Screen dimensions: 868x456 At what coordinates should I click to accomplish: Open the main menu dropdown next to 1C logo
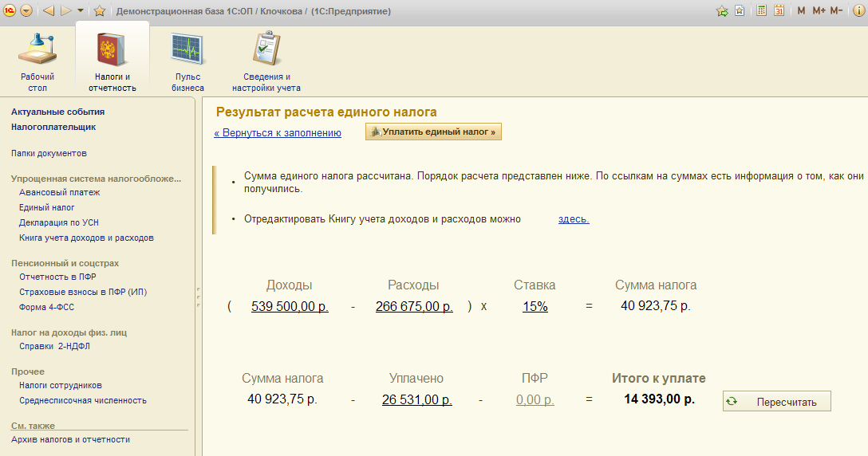click(26, 11)
